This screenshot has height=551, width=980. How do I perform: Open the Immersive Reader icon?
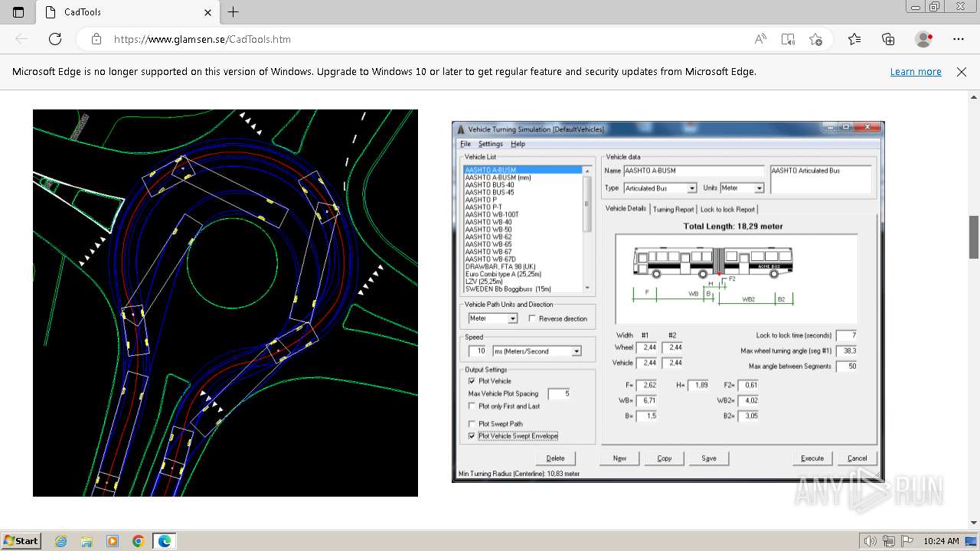click(x=788, y=39)
